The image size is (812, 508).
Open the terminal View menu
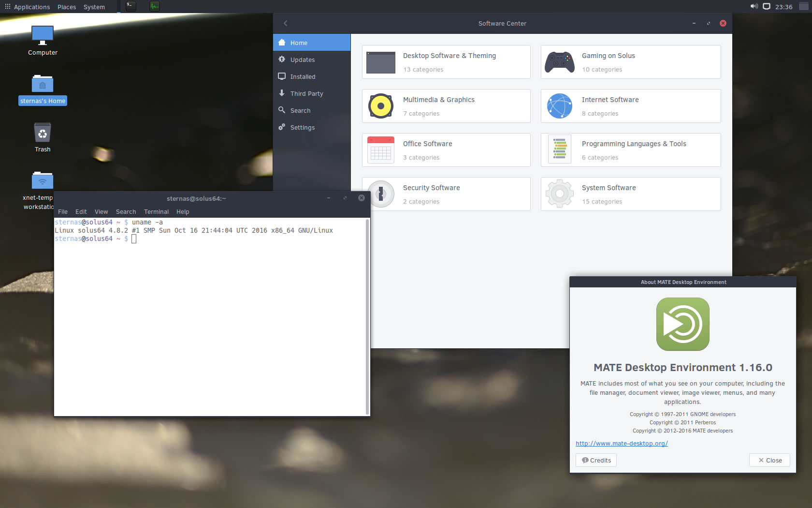(x=101, y=211)
